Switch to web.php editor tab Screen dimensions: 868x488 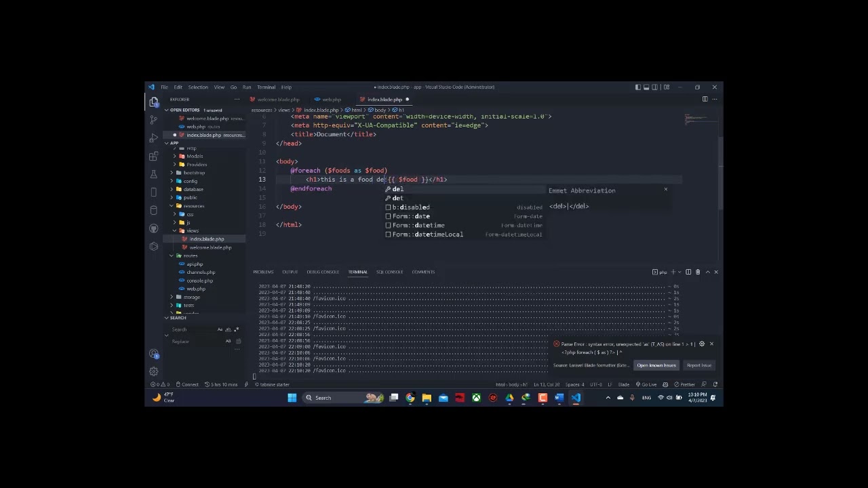[331, 99]
